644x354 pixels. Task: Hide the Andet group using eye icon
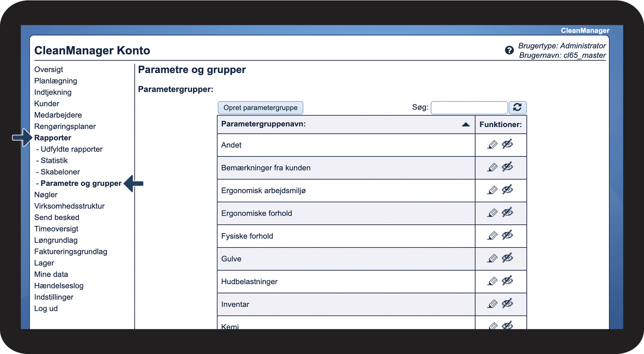[507, 144]
